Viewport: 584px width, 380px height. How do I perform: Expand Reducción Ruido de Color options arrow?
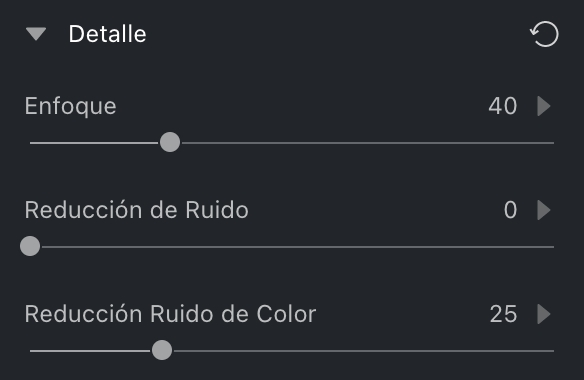pos(544,314)
